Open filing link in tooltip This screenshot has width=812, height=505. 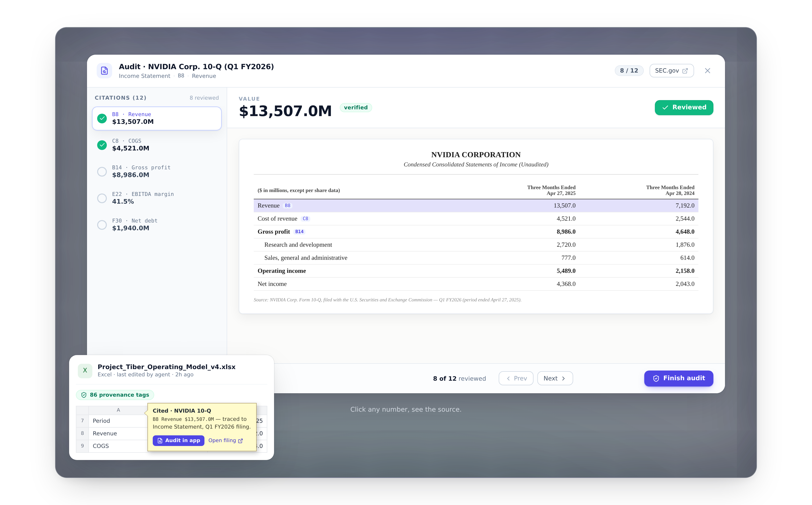point(226,440)
